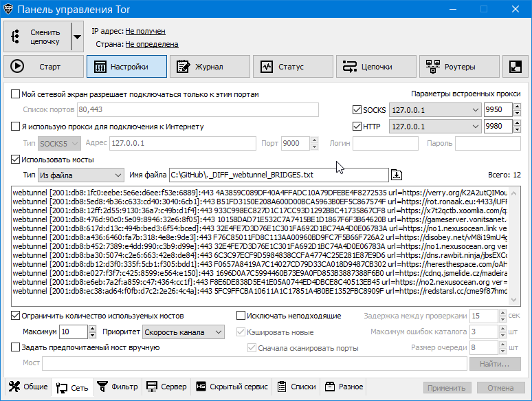Image resolution: width=532 pixels, height=401 pixels.
Task: Switch to Списки tab
Action: coord(296,387)
